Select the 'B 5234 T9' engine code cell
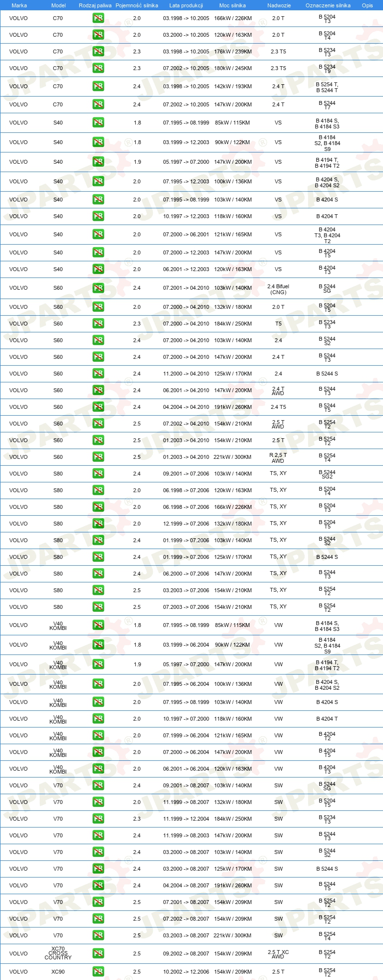The width and height of the screenshot is (383, 980). (x=327, y=69)
